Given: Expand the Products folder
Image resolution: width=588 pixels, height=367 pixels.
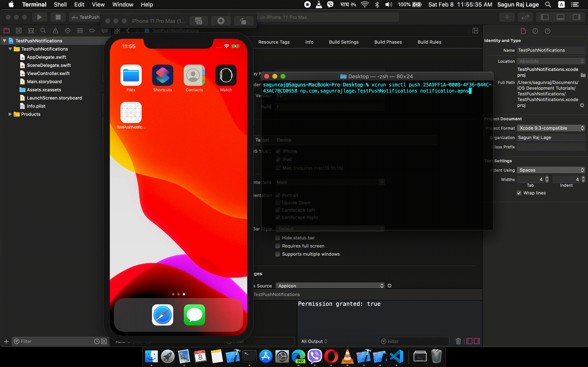Looking at the screenshot, I should coord(10,114).
